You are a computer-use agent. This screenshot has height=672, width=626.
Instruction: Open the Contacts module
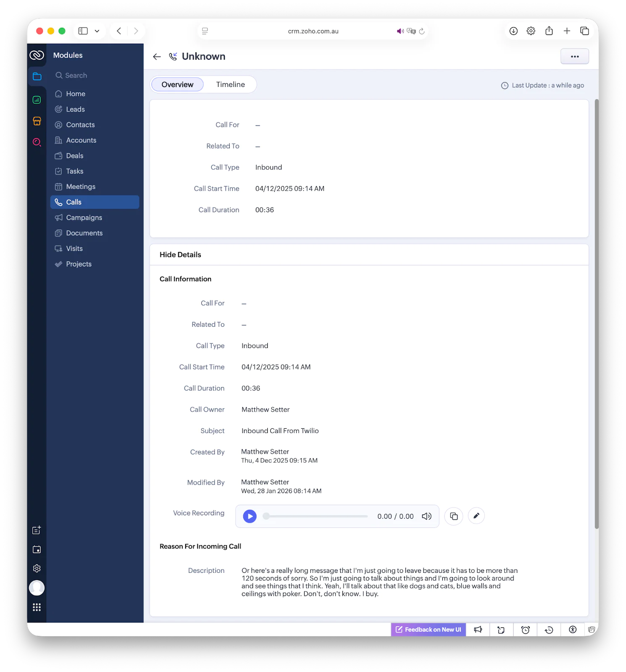(95, 125)
